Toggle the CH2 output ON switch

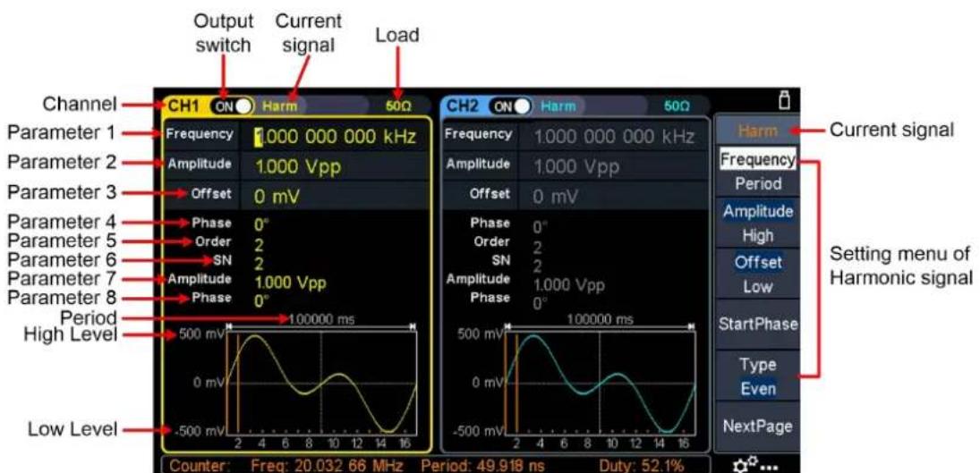click(x=510, y=106)
